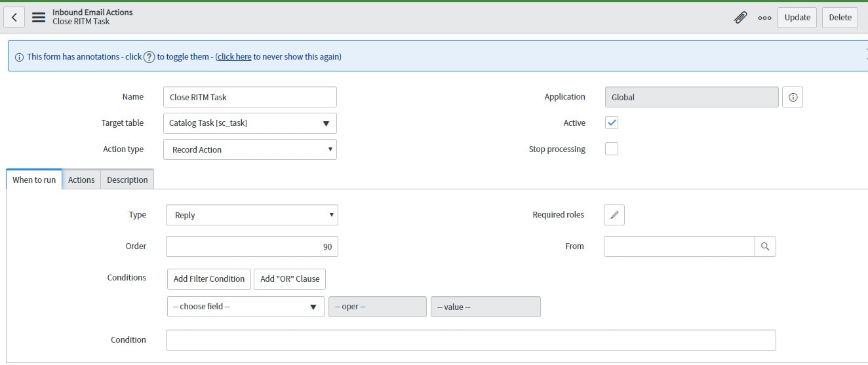Follow the "click here" annotation link
Screen dimensions: 868x365
[x=234, y=57]
